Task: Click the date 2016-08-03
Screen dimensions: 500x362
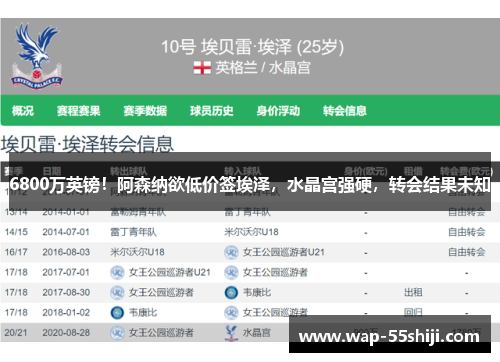Action: coord(66,252)
